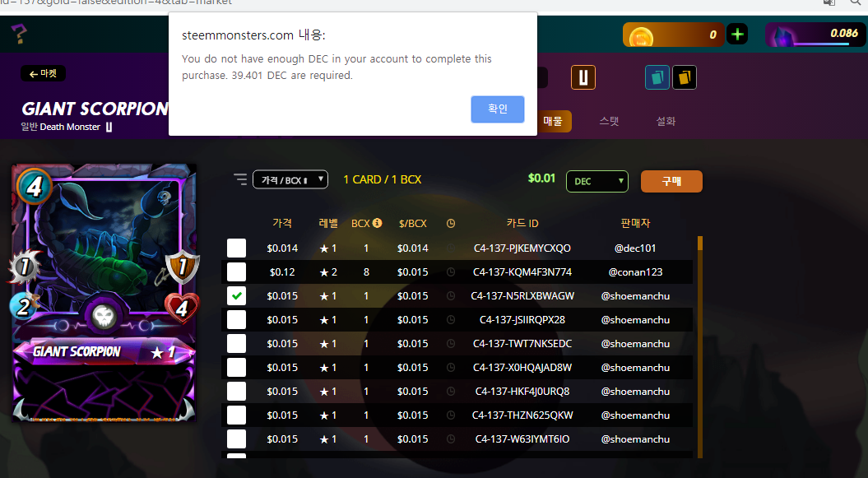Confirm the DEC alert dialog

click(x=497, y=109)
